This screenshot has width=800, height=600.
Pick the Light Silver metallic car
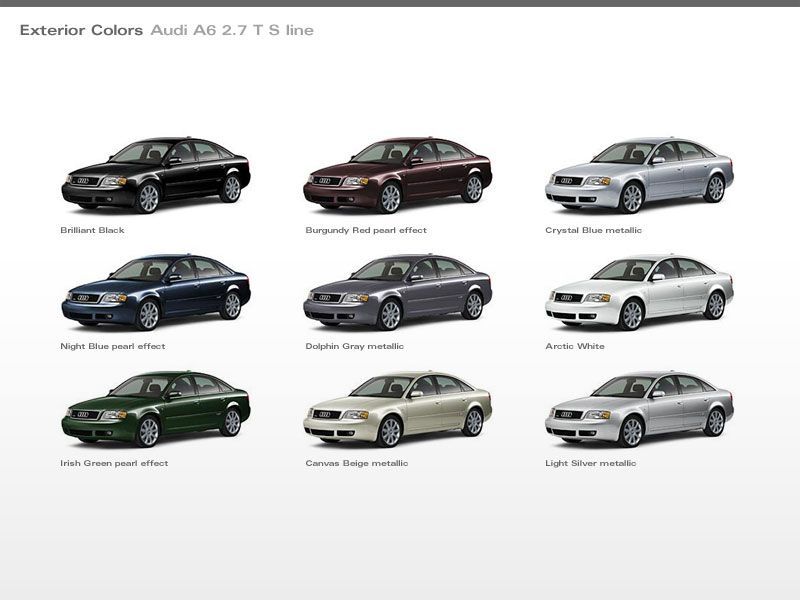pos(639,409)
